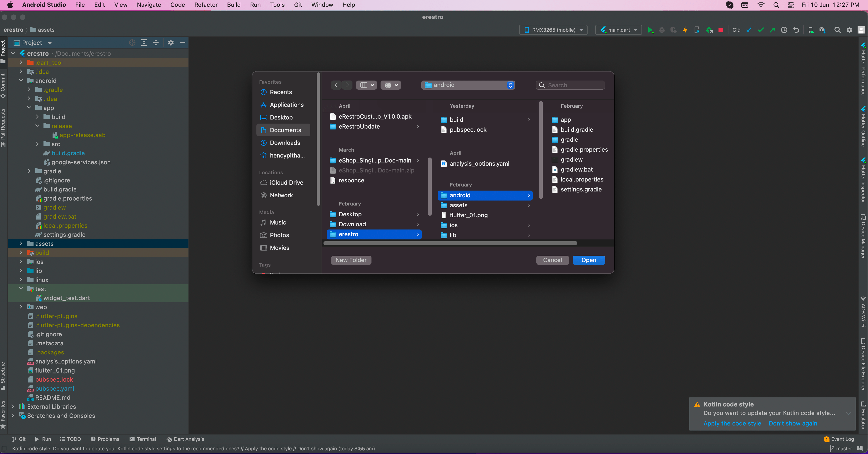Click horizontal scrollbar in file dialog columns
The image size is (868, 454).
450,243
